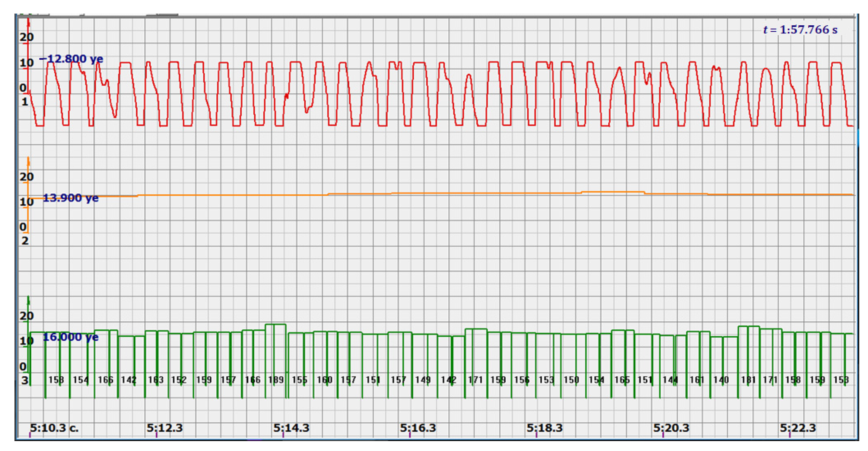Click the interval value 181
Viewport: 868px width, 451px height.
[748, 380]
